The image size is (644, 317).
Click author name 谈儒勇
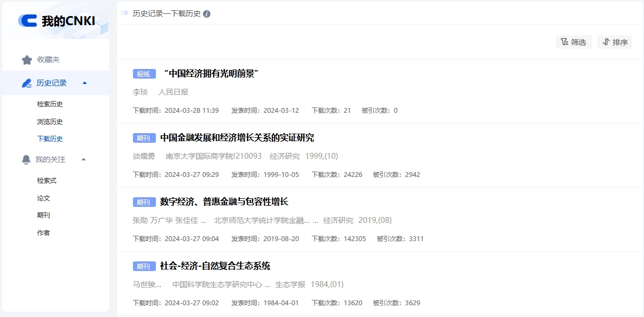[144, 156]
